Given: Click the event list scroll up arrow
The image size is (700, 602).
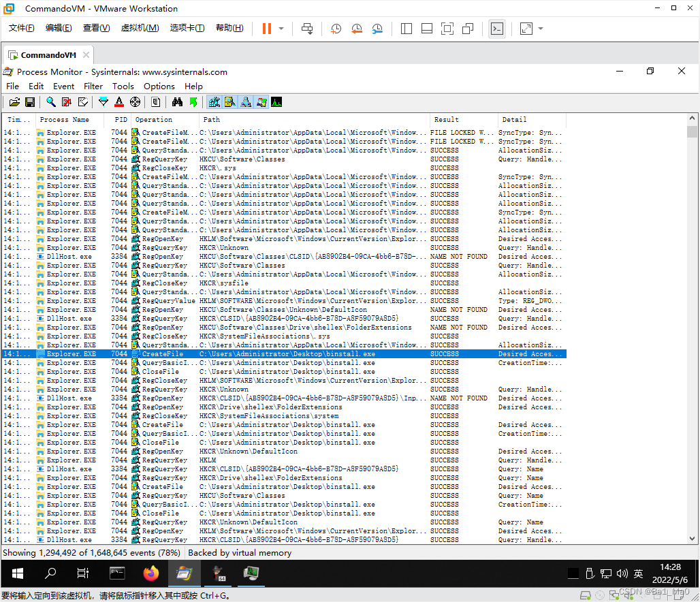Looking at the screenshot, I should 692,118.
